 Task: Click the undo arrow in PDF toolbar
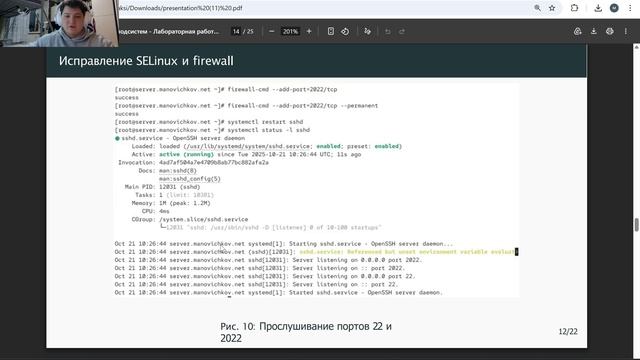[x=388, y=31]
